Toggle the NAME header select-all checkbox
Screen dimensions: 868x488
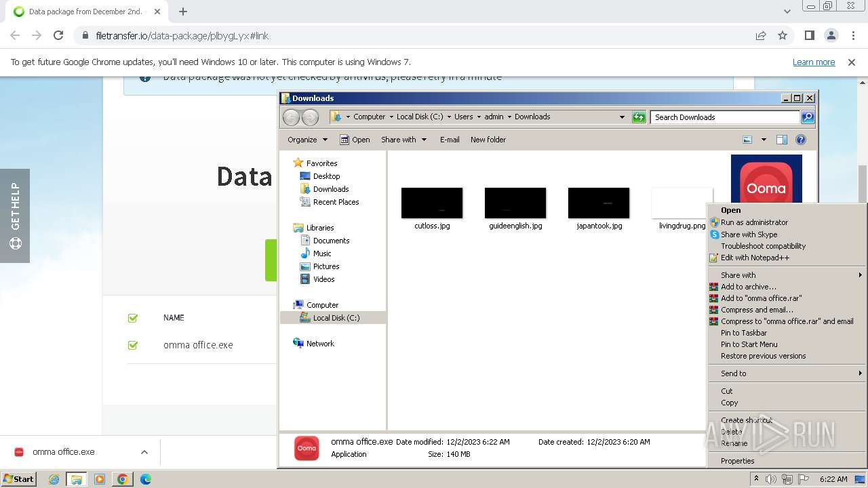pos(133,318)
